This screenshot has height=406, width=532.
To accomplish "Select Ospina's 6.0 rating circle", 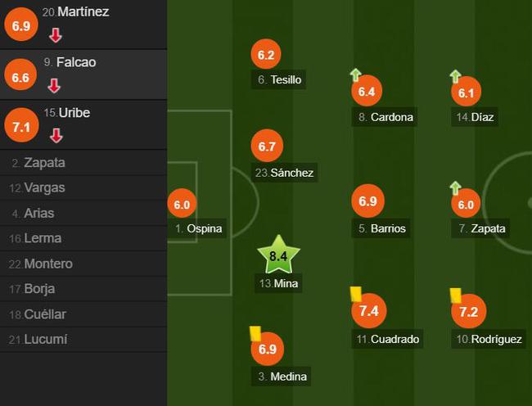I will (x=182, y=204).
